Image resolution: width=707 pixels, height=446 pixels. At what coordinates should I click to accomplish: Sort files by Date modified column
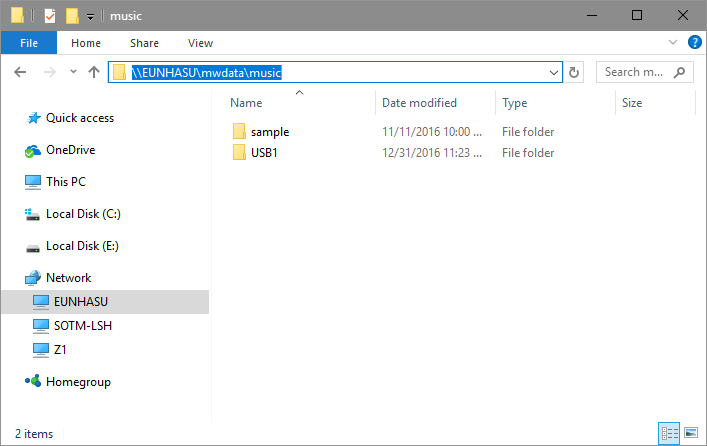[419, 103]
